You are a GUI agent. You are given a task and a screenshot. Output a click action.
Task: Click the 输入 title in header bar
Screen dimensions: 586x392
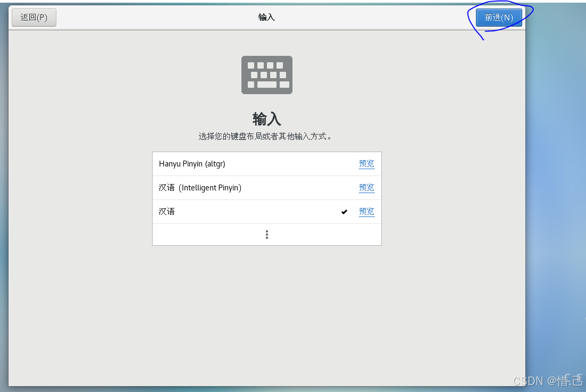click(266, 18)
